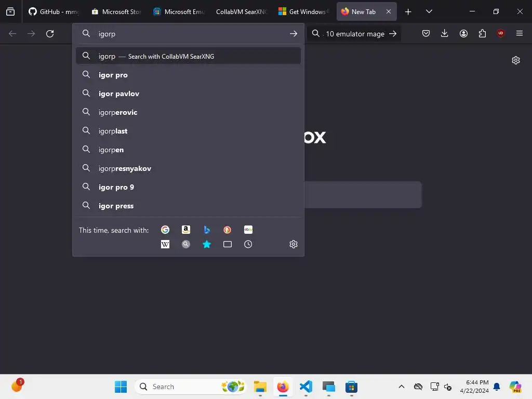Open search settings gear in dropdown
The image size is (532, 399).
tap(294, 244)
